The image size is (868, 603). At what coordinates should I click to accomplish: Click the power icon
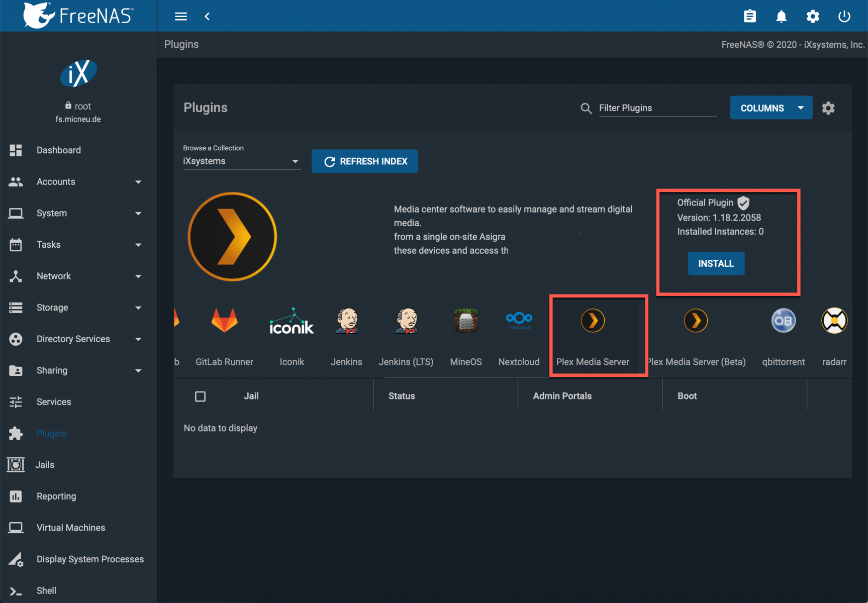click(x=844, y=17)
